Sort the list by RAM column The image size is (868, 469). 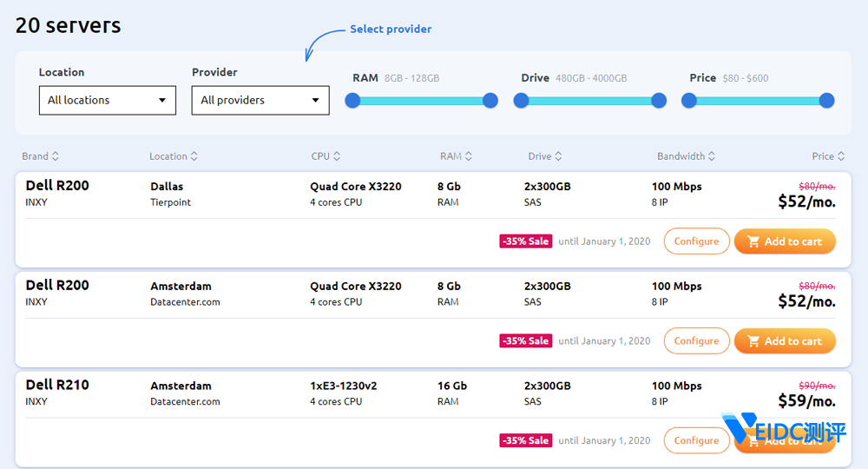456,156
